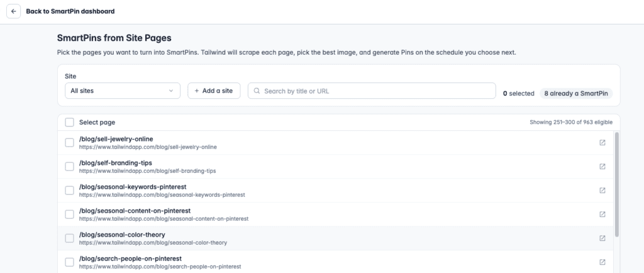The width and height of the screenshot is (644, 273).
Task: Click the seasonal-keywords-pinterest full URL text
Action: 162,194
